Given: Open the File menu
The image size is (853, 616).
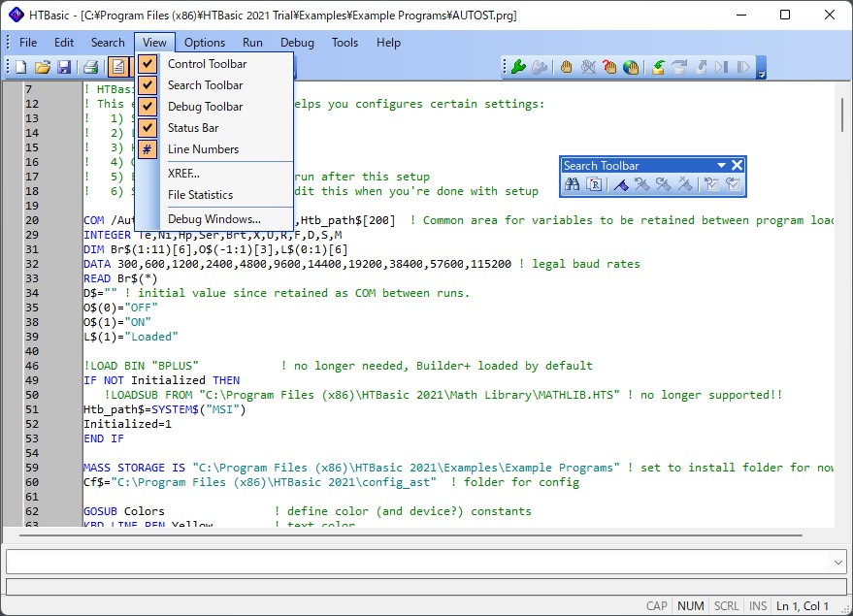Looking at the screenshot, I should click(28, 43).
